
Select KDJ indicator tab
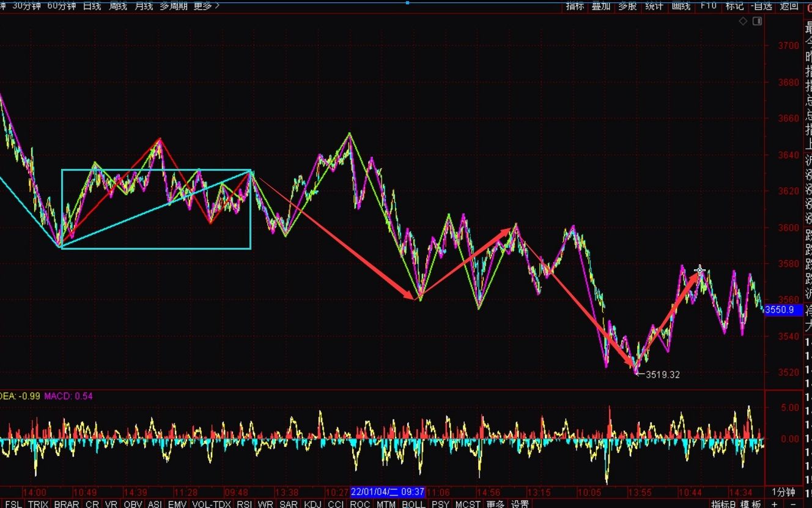pyautogui.click(x=312, y=504)
